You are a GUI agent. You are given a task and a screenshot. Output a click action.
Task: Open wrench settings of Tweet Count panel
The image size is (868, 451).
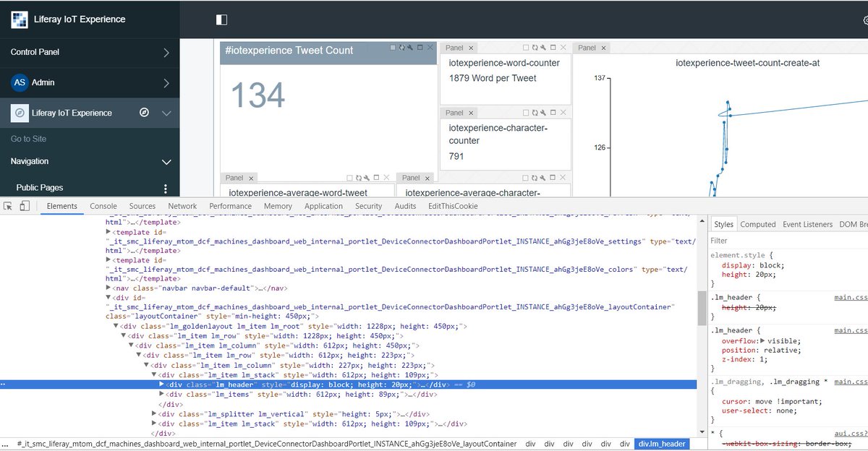click(410, 48)
